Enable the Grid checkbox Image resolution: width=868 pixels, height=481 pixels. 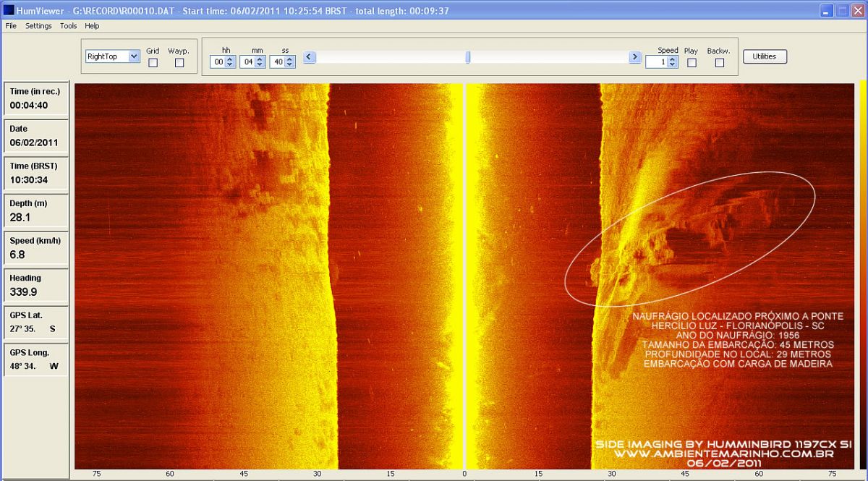click(153, 63)
